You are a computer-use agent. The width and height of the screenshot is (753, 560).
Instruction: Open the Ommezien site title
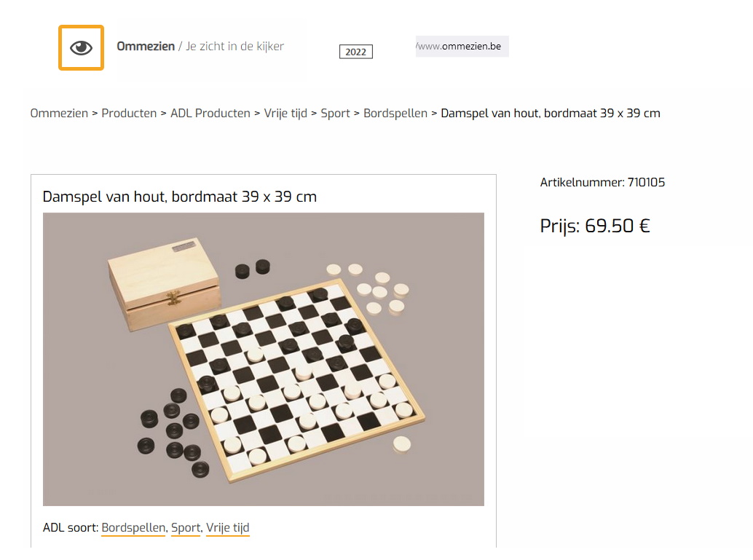pos(146,47)
